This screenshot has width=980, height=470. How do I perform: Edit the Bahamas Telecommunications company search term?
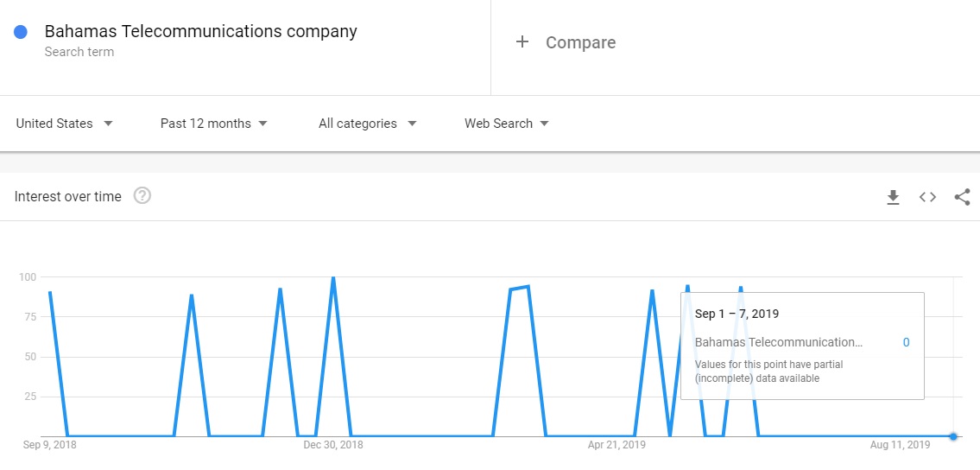(200, 32)
